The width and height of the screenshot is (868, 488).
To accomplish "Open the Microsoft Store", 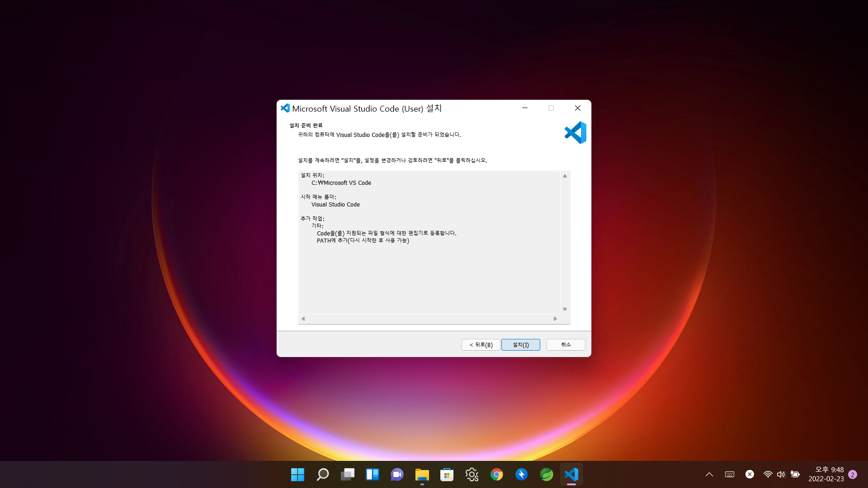I will (447, 474).
